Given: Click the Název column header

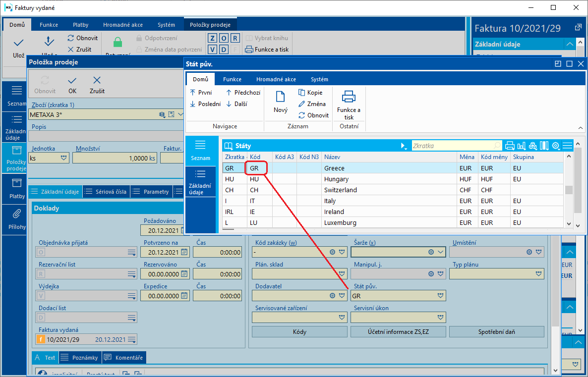Looking at the screenshot, I should (x=389, y=157).
